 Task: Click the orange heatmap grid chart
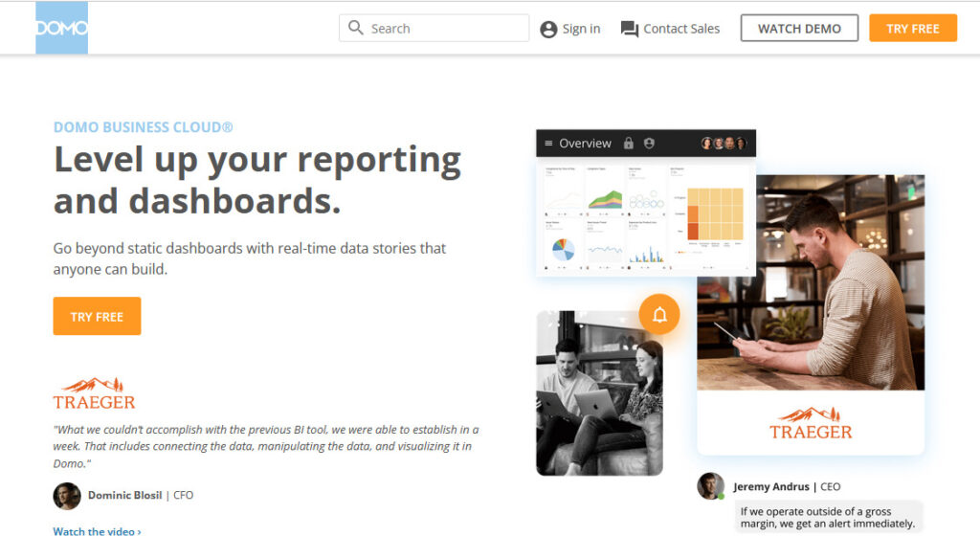pyautogui.click(x=715, y=213)
